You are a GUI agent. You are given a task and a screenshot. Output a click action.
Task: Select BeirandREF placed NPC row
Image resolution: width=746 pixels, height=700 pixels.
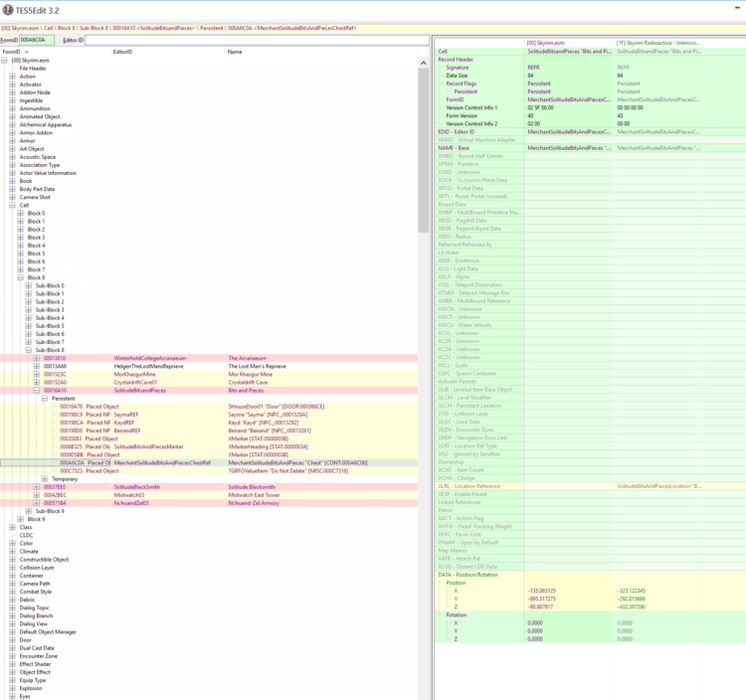click(209, 431)
